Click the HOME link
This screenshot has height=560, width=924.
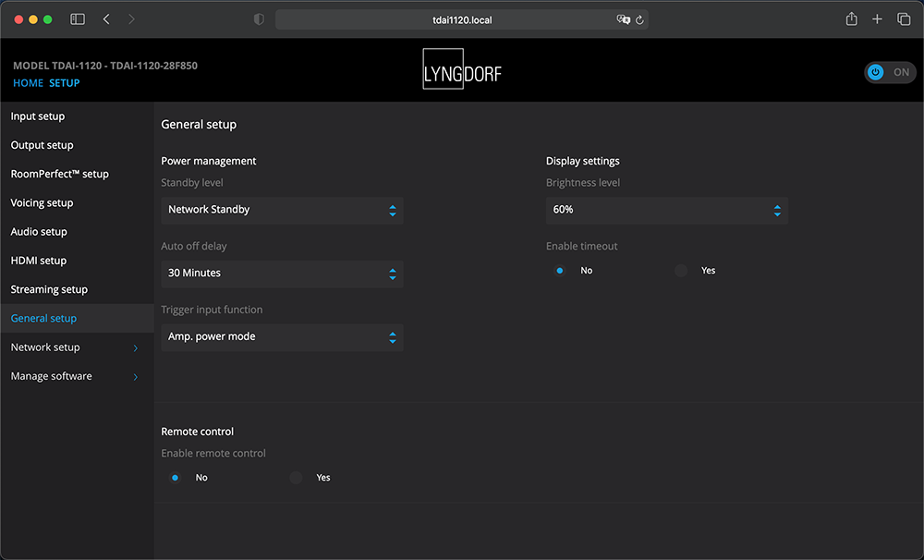(x=29, y=83)
